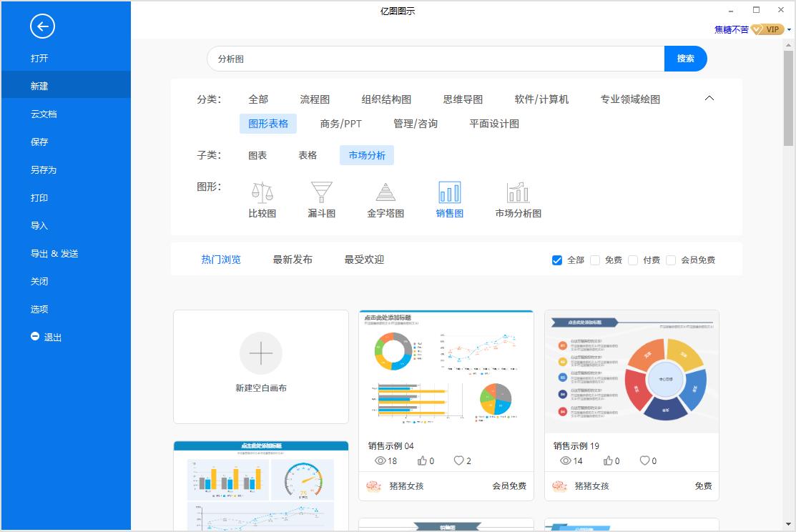The image size is (796, 532).
Task: Enable the 付费 (paid) filter checkbox
Action: click(633, 260)
